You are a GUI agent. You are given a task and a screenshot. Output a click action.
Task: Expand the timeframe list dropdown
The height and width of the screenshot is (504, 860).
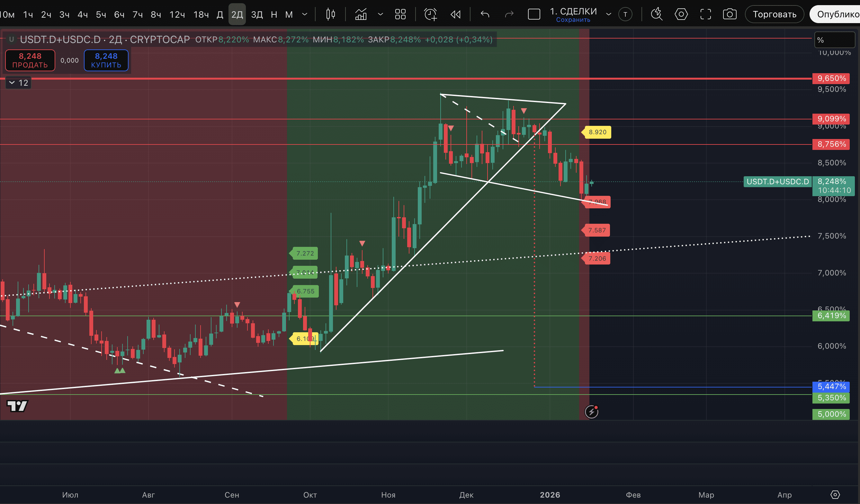(x=305, y=14)
